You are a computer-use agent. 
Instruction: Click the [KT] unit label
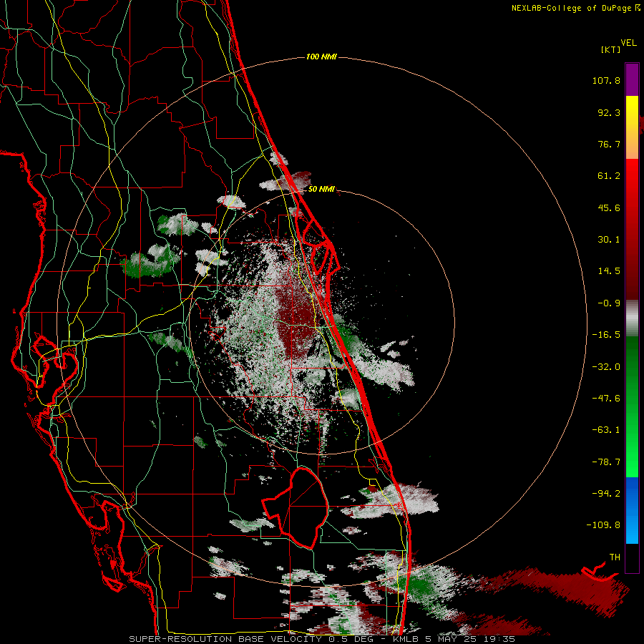tap(610, 49)
